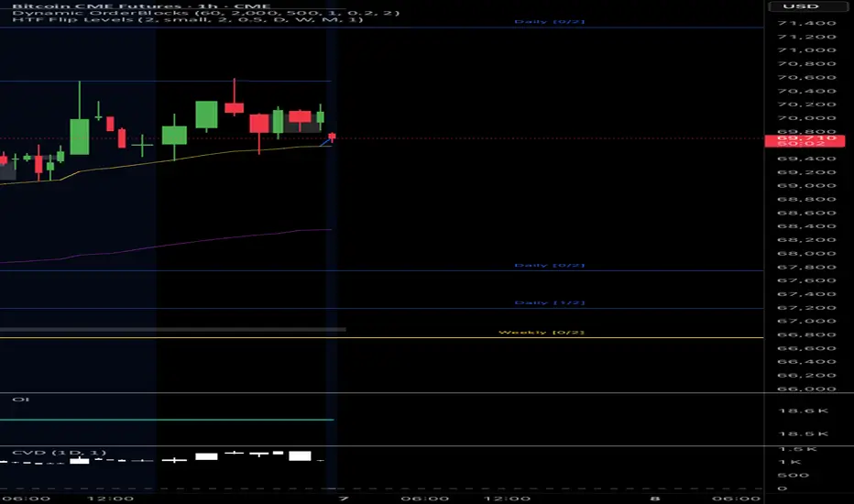This screenshot has height=504, width=854.
Task: Click the 70,000 price axis label
Action: [806, 118]
